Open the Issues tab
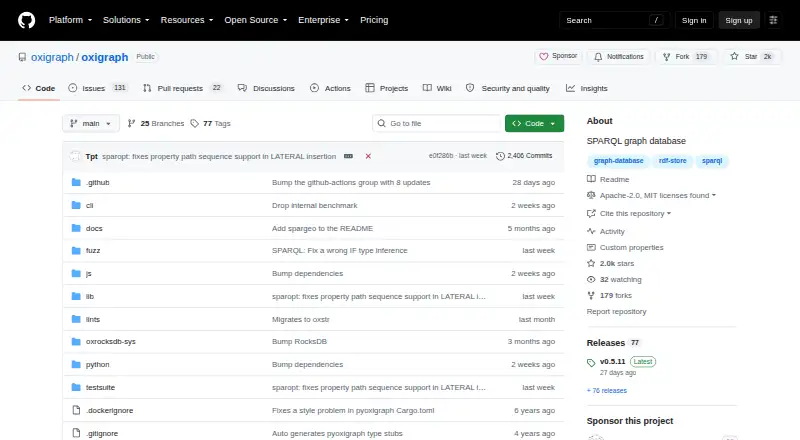This screenshot has height=440, width=800. (97, 88)
